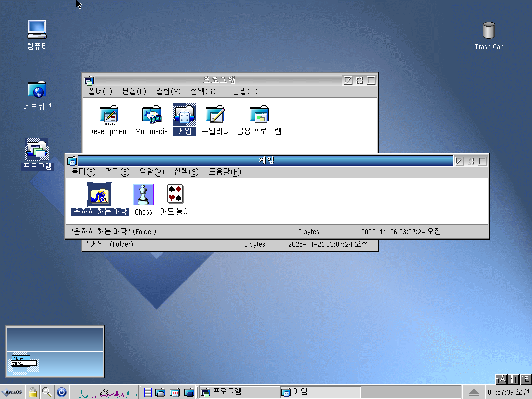Open 선택(S) menu in 프로그램 window

coord(203,91)
